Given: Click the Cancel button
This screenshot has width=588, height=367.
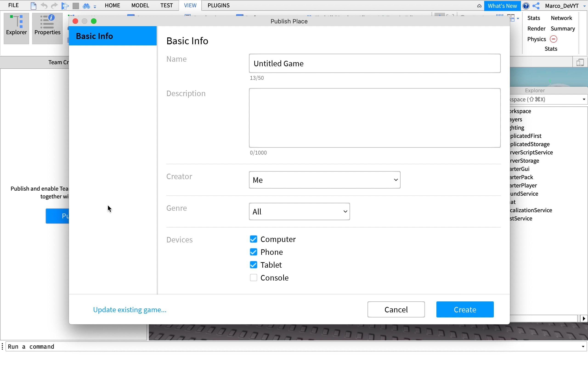Looking at the screenshot, I should (x=396, y=309).
